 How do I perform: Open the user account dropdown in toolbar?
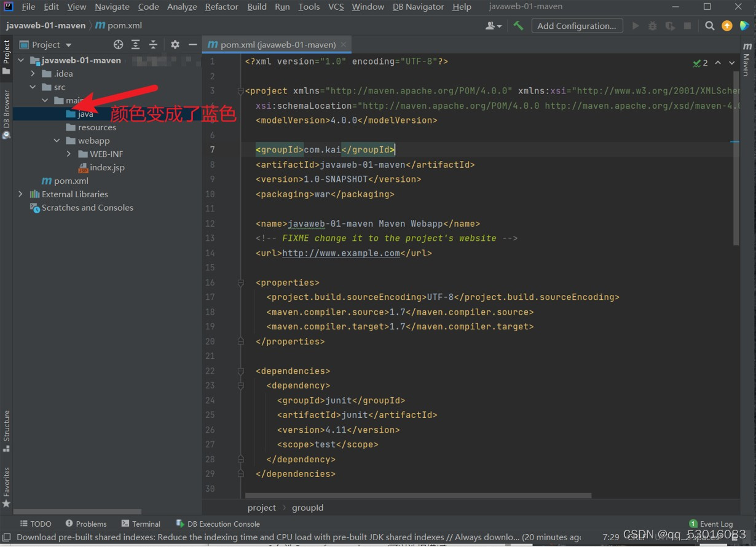click(x=493, y=26)
